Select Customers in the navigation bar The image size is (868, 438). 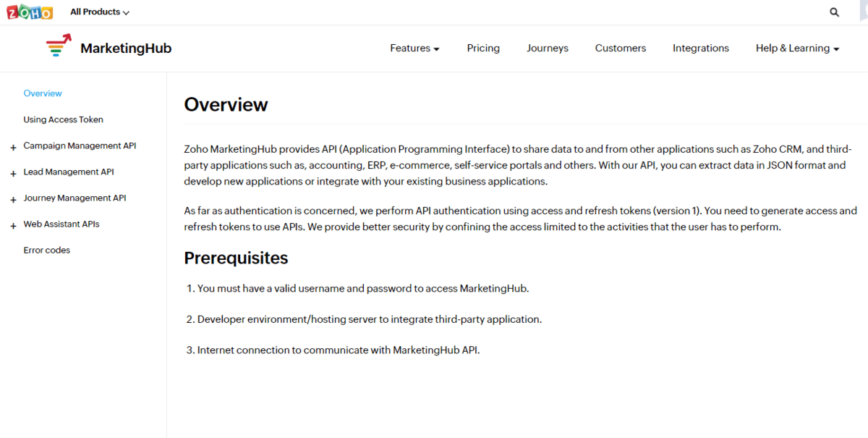621,49
